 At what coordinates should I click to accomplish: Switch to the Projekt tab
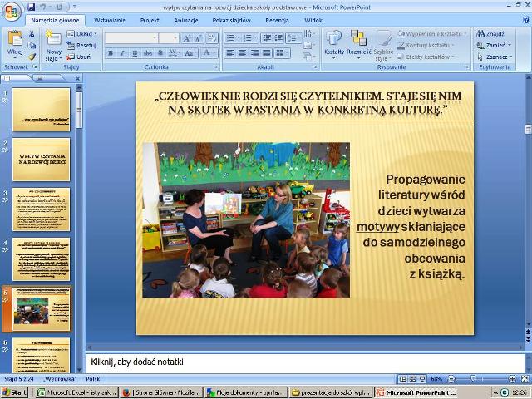[150, 20]
